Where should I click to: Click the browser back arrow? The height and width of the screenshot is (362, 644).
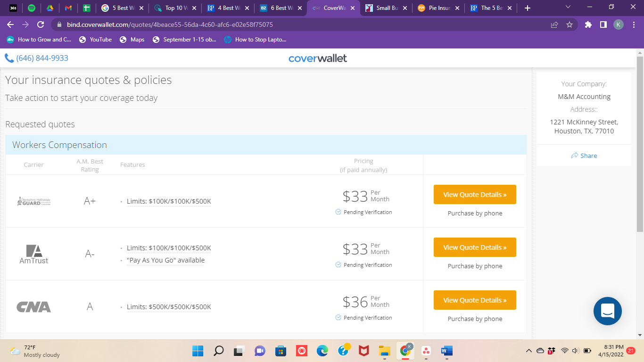[10, 25]
